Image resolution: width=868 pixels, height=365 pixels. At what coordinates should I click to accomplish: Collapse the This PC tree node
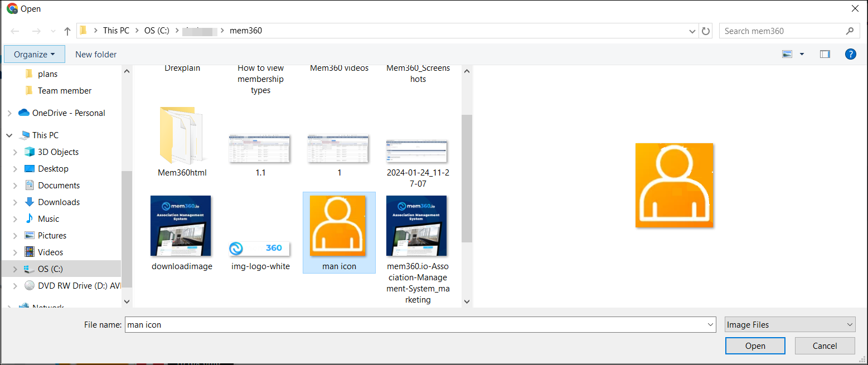(x=9, y=135)
